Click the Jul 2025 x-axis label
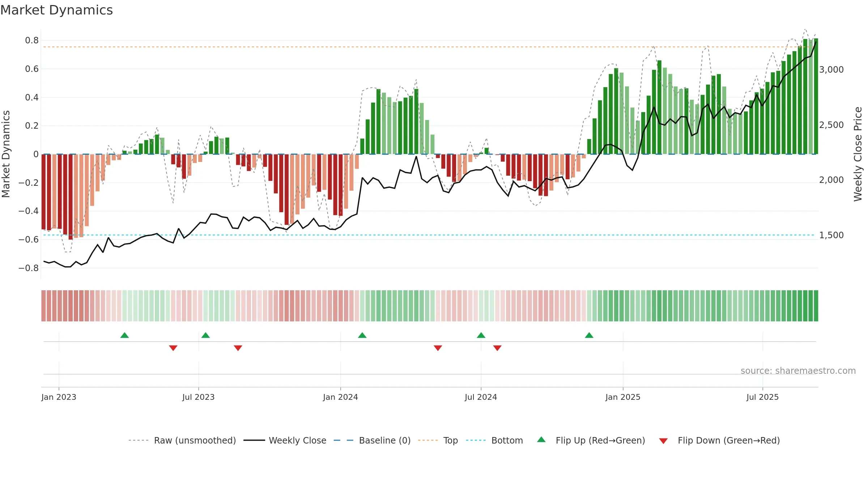The image size is (868, 488). tap(762, 397)
